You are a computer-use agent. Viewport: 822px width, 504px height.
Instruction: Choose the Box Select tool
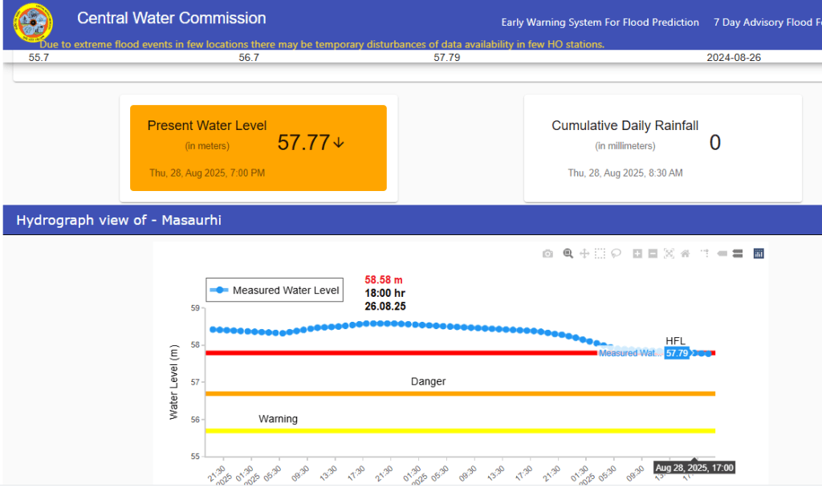(x=600, y=254)
